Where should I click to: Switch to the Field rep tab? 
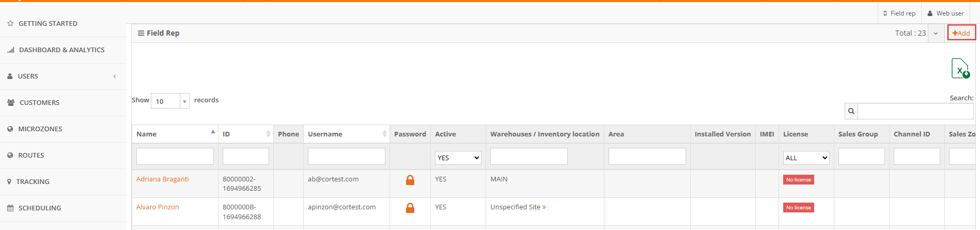pos(899,13)
